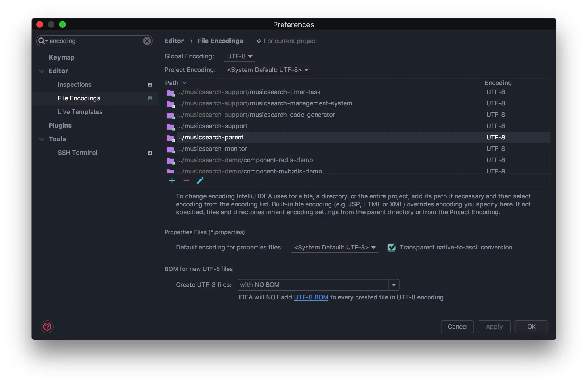588x385 pixels.
Task: Click the add path plus icon
Action: 172,181
